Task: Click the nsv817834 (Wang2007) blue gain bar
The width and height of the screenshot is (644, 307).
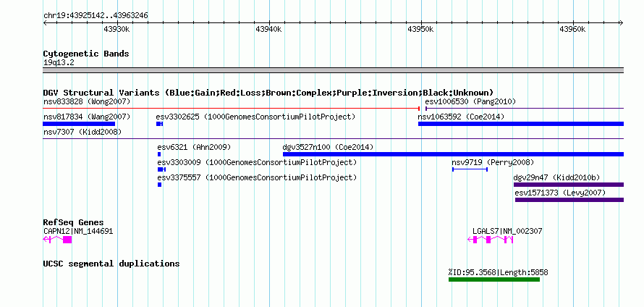Action: pyautogui.click(x=79, y=124)
